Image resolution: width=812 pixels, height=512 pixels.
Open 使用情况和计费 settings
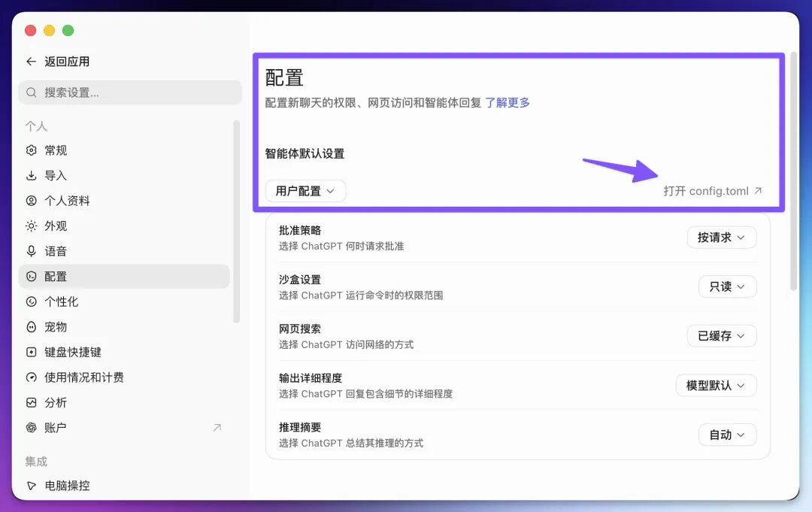pyautogui.click(x=124, y=377)
